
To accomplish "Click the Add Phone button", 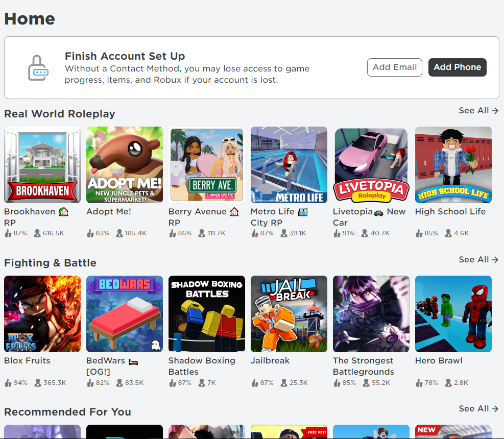I will [458, 67].
